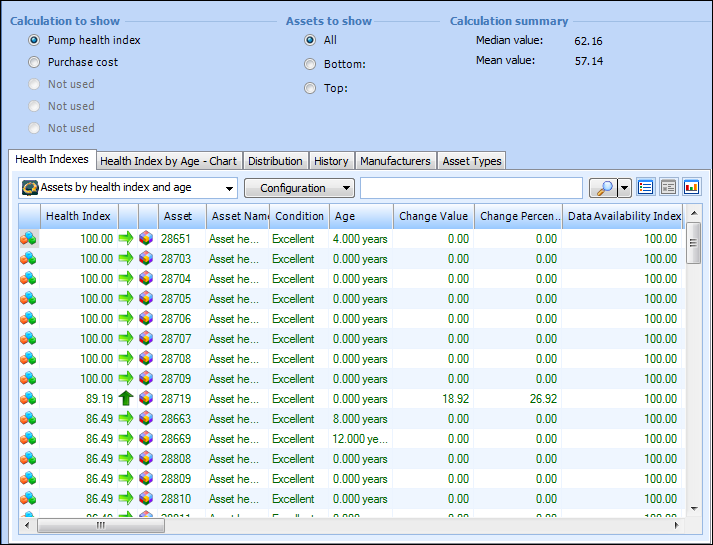Image resolution: width=713 pixels, height=545 pixels.
Task: Open search options dropdown arrow
Action: 625,188
